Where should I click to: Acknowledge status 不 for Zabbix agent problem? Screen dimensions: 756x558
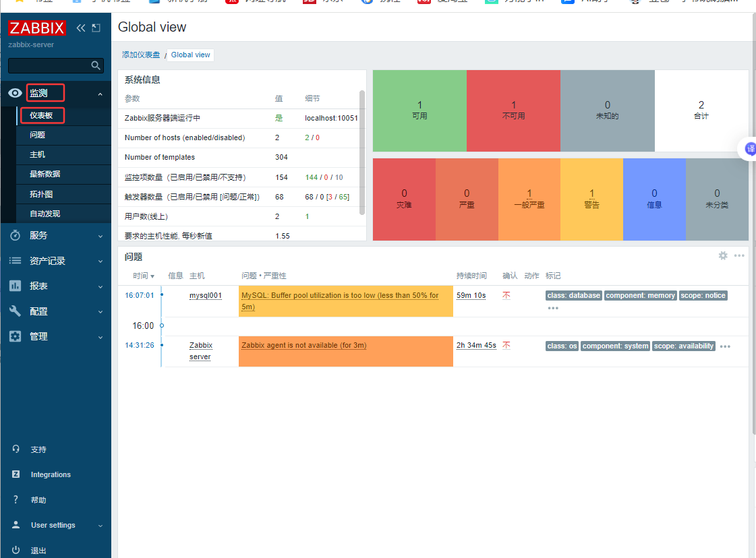tap(506, 346)
